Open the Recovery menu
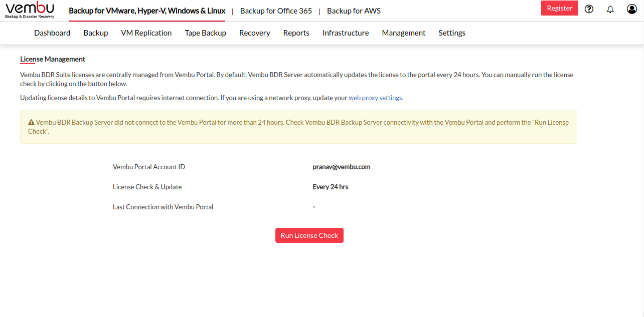 255,33
